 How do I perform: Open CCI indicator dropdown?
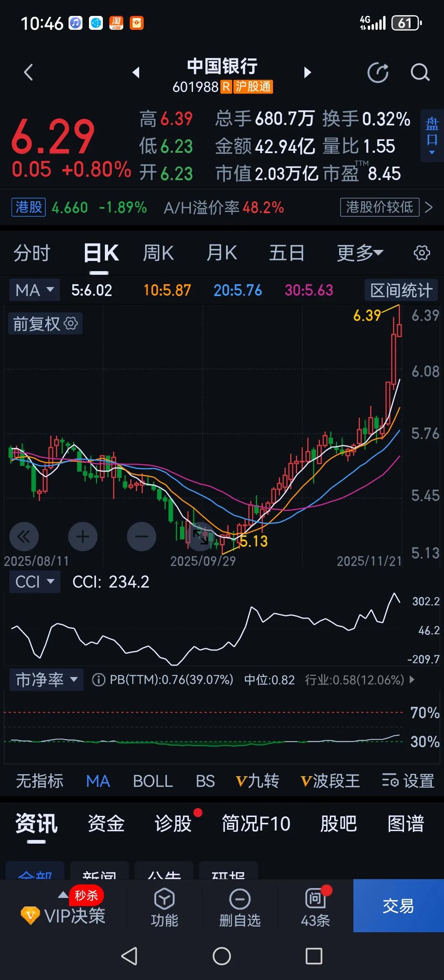coord(34,581)
